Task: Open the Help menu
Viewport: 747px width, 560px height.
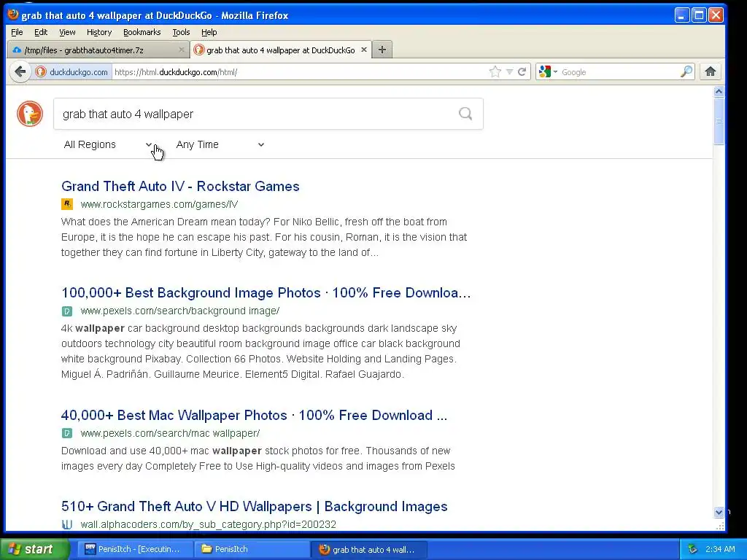Action: click(209, 32)
